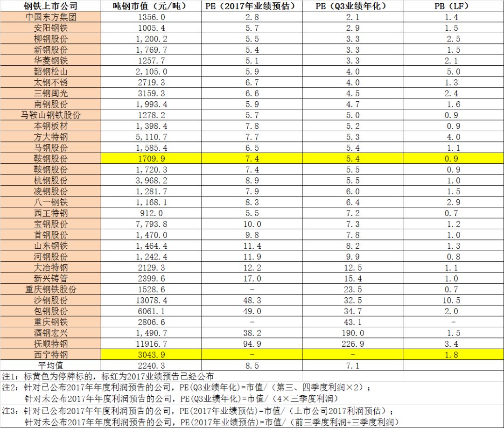Image resolution: width=504 pixels, height=428 pixels.
Task: Select the PB value 5.0 for 韶钢松山
Action: point(453,72)
